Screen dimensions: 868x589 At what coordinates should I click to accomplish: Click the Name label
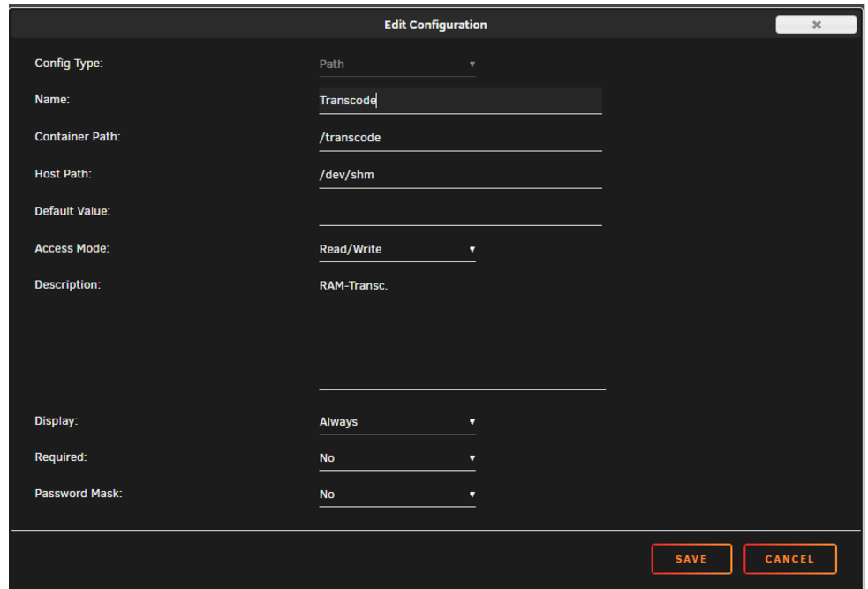(52, 100)
